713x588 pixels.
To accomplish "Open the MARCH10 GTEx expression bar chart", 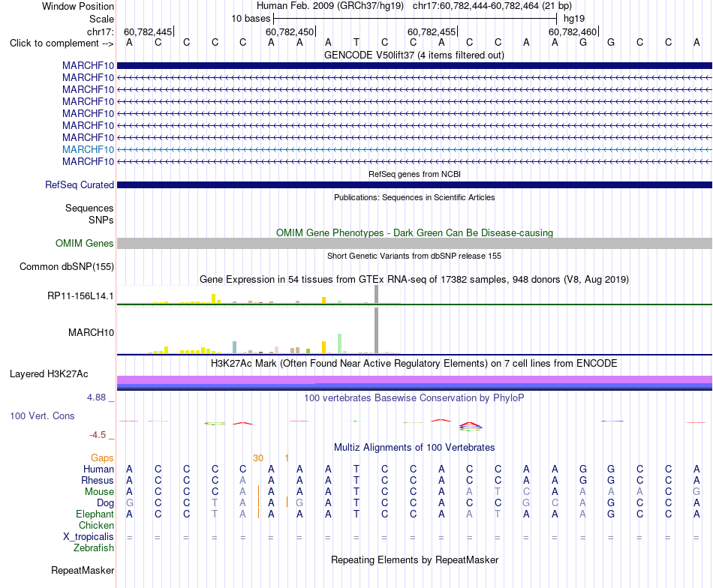I will pyautogui.click(x=259, y=331).
